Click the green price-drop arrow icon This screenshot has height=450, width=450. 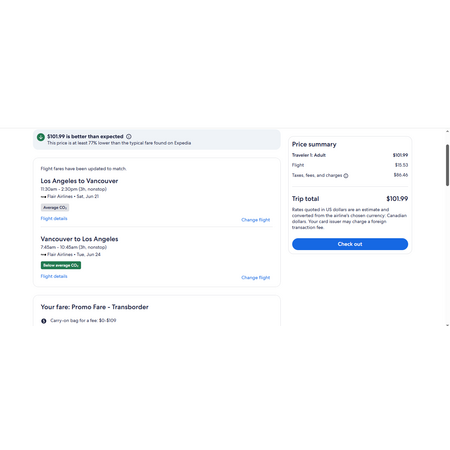pyautogui.click(x=41, y=137)
